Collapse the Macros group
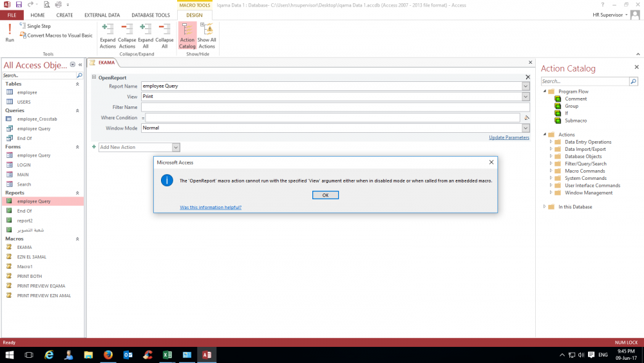 [x=77, y=239]
